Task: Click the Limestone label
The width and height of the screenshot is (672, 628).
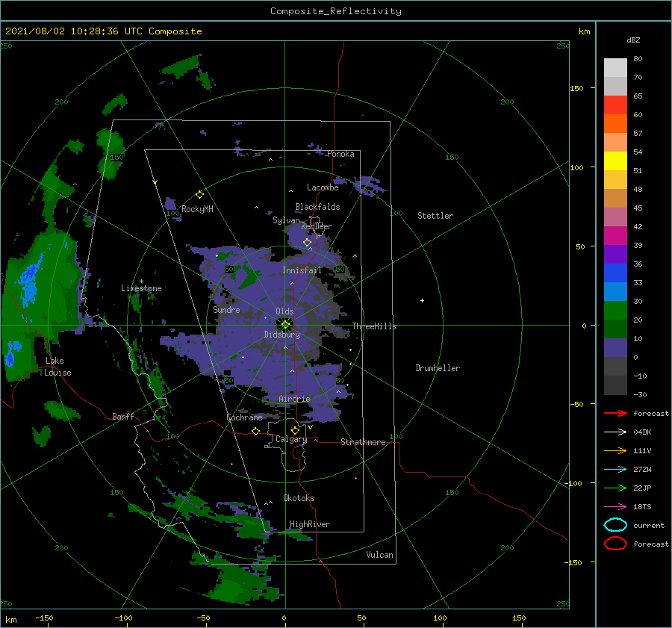Action: pyautogui.click(x=141, y=288)
